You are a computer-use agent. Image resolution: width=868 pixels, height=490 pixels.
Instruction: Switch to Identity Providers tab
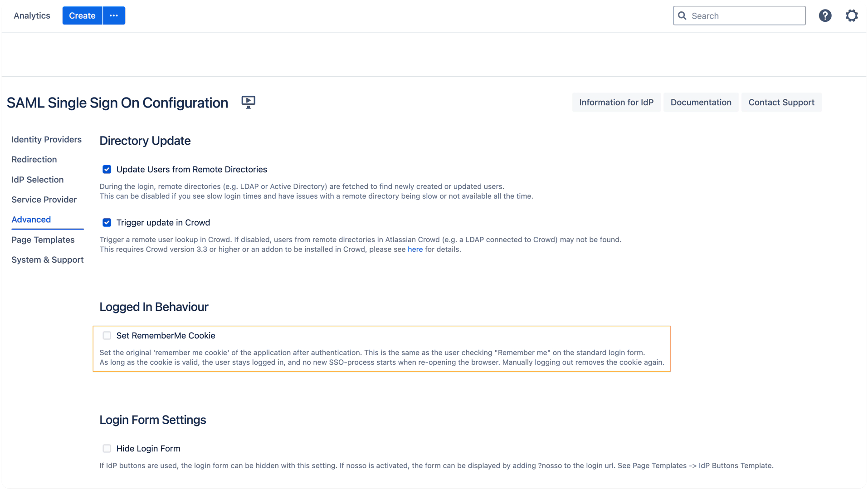pos(47,139)
